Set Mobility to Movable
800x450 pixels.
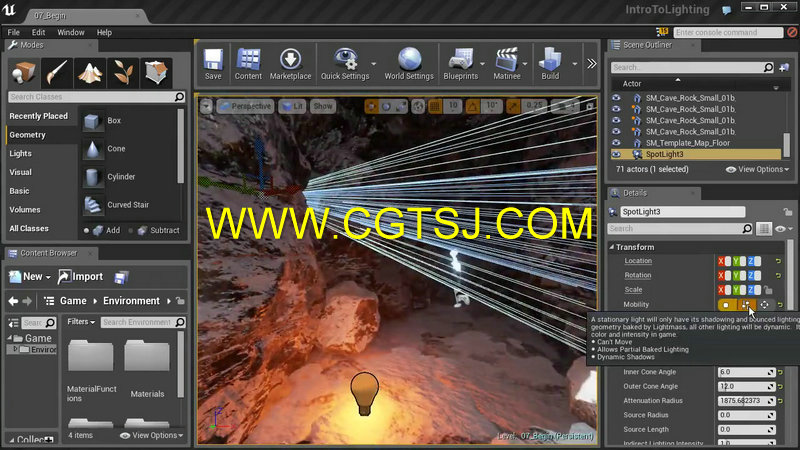click(764, 305)
